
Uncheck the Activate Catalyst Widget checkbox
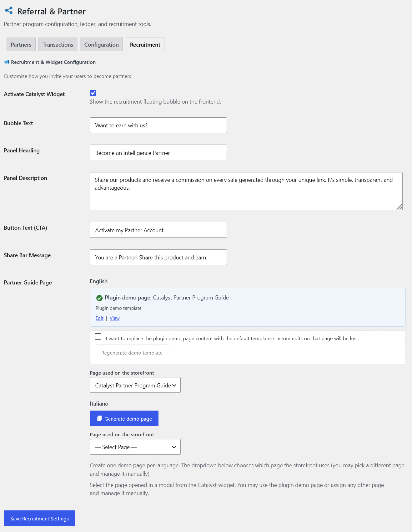coord(93,93)
